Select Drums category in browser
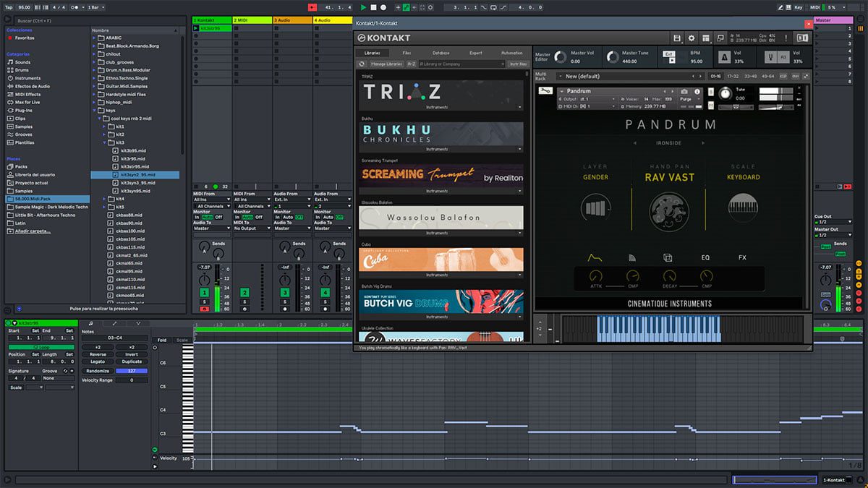 [22, 70]
